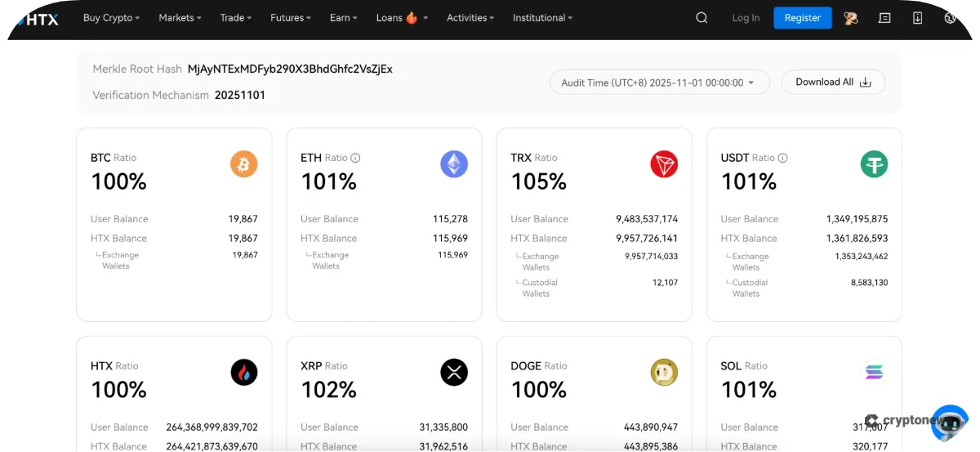Image resolution: width=980 pixels, height=452 pixels.
Task: Open language globe icon
Action: (950, 18)
